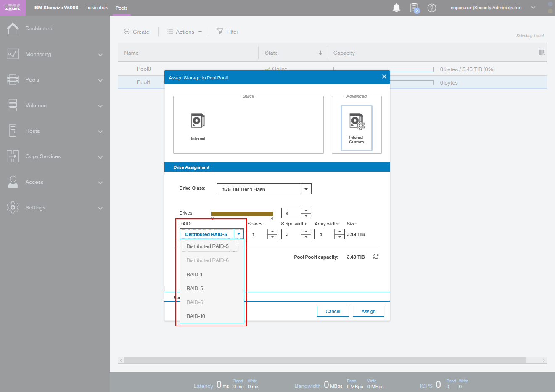This screenshot has width=555, height=392.
Task: Expand the Monitoring menu chevron
Action: pyautogui.click(x=100, y=55)
